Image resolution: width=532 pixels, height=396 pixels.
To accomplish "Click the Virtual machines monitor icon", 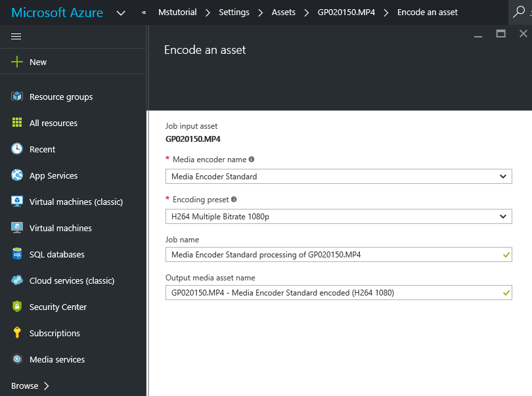I will tap(17, 228).
